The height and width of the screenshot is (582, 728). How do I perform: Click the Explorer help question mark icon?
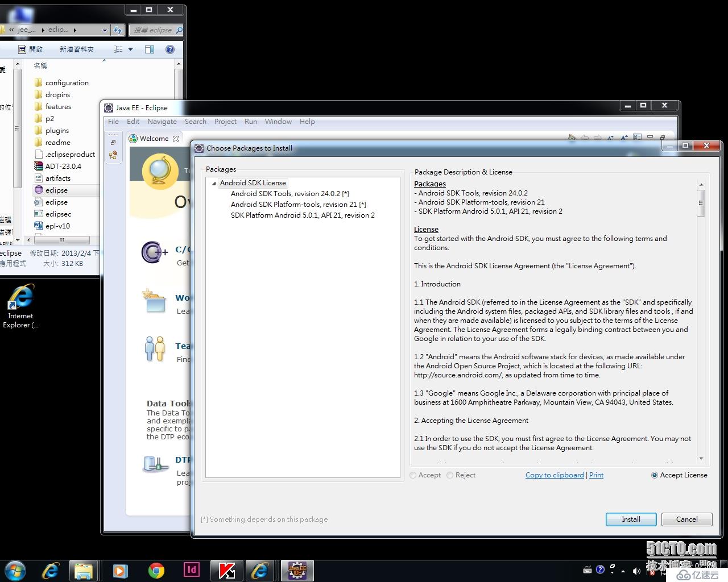pos(169,49)
